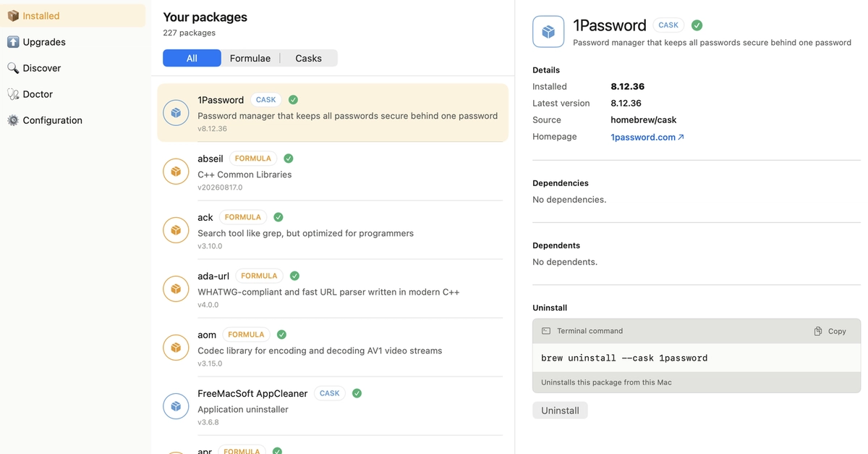Go to Upgrades in sidebar

72,42
